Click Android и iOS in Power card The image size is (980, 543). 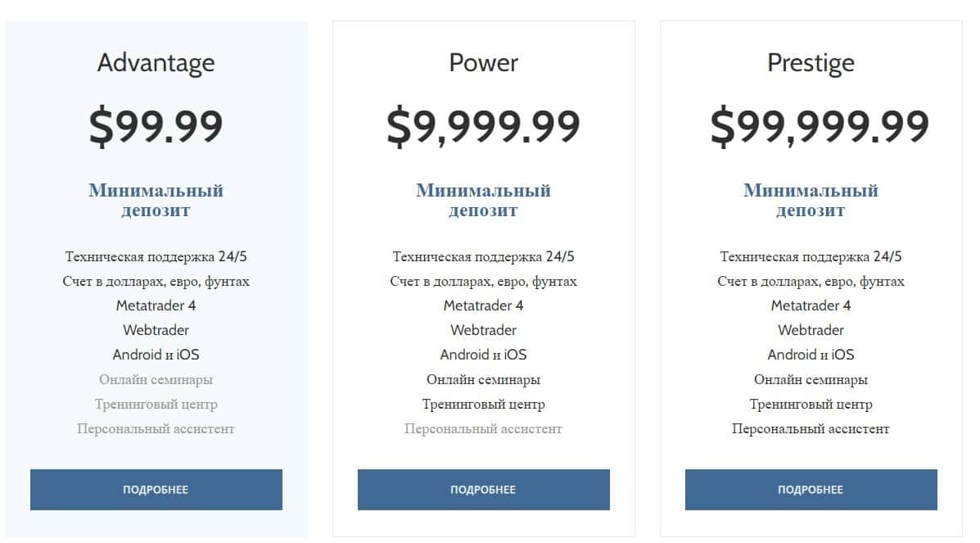(483, 355)
